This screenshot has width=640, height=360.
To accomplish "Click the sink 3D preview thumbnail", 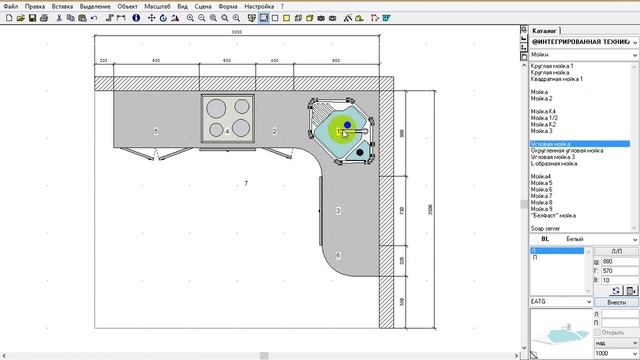I will (x=561, y=333).
